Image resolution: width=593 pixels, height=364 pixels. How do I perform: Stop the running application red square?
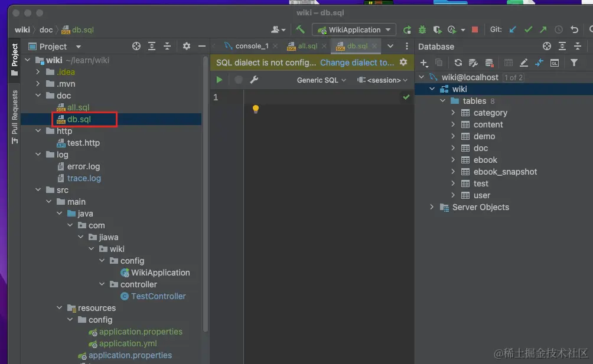click(475, 29)
